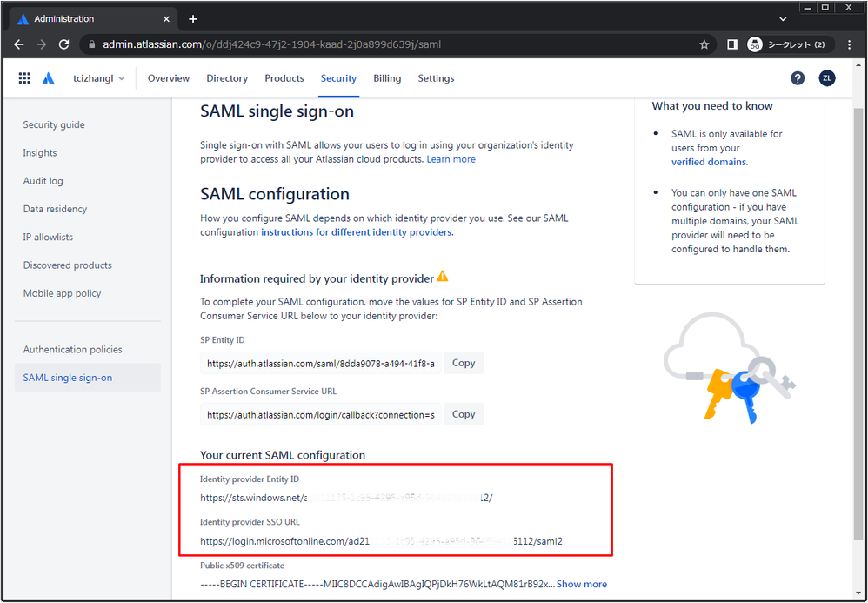Open instructions for different identity providers link
The width and height of the screenshot is (868, 603).
point(357,232)
